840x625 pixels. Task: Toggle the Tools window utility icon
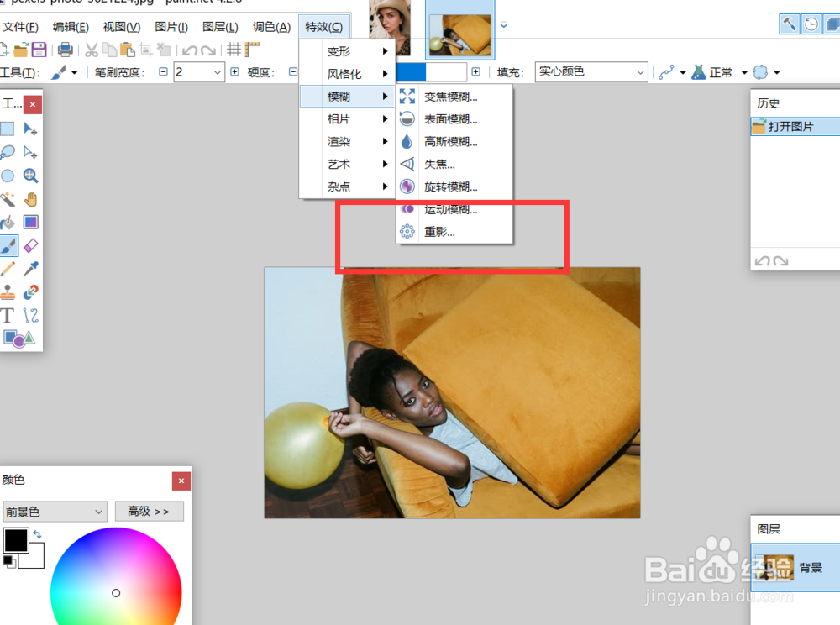(790, 24)
